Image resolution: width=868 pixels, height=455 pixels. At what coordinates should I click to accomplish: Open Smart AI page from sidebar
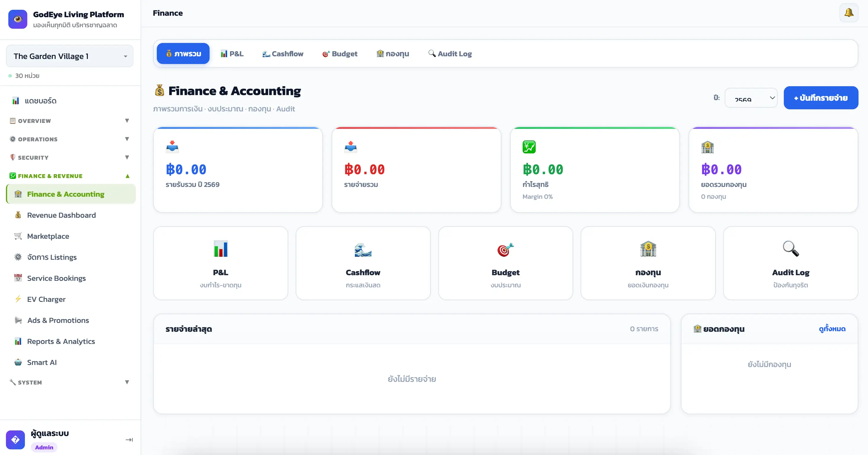tap(71, 362)
